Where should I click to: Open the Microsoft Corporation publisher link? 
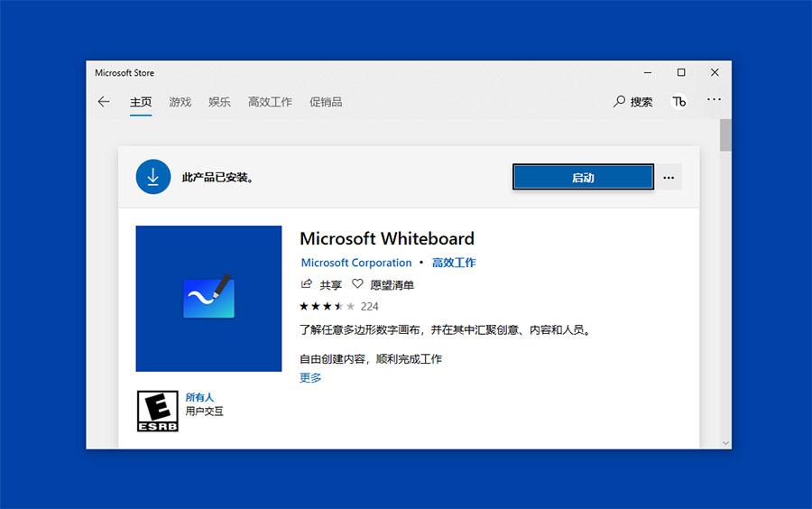coord(356,263)
